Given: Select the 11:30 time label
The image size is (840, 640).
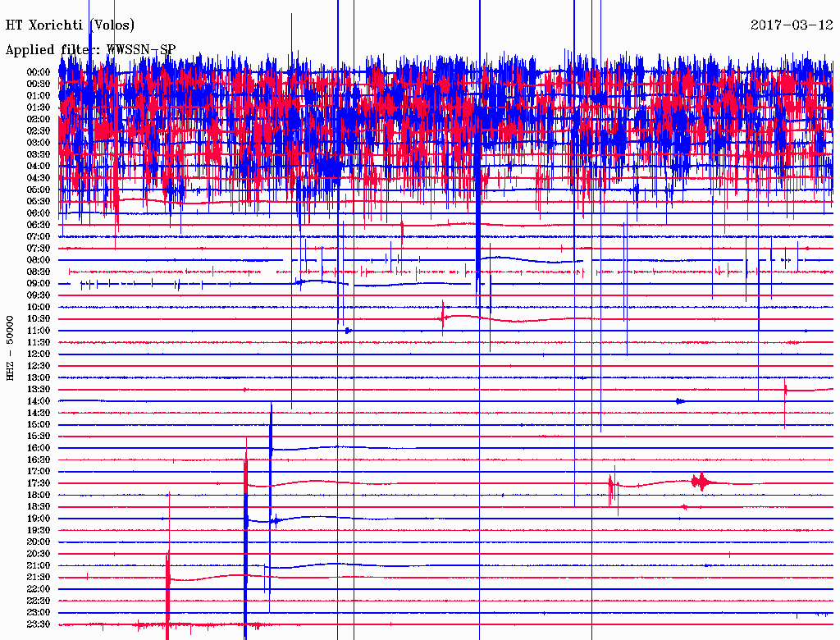Looking at the screenshot, I should [x=39, y=342].
